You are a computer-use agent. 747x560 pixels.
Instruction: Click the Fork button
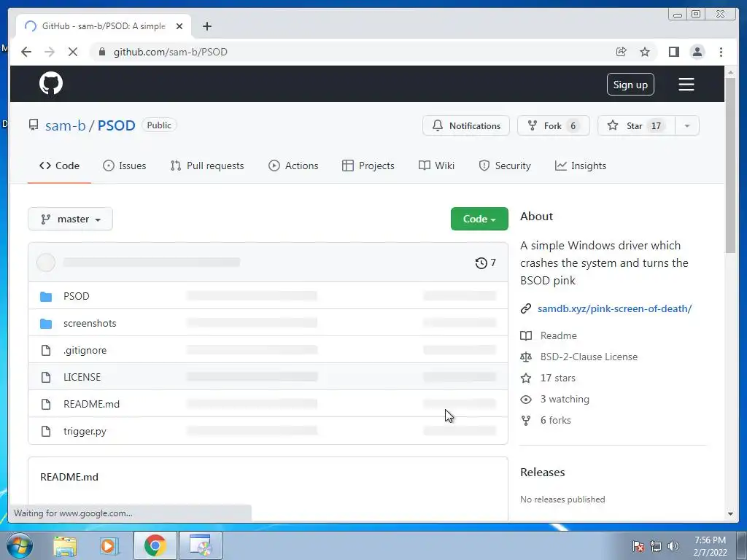point(553,125)
